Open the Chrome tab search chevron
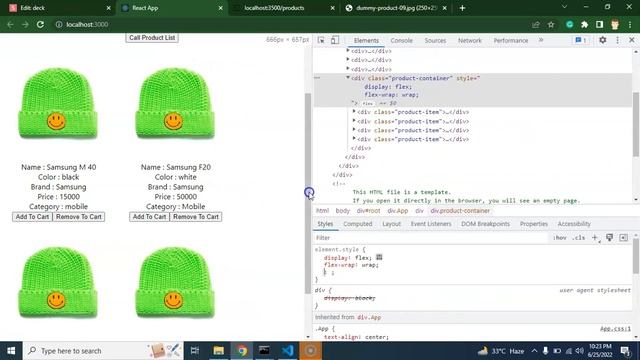Image resolution: width=640 pixels, height=360 pixels. (x=564, y=7)
